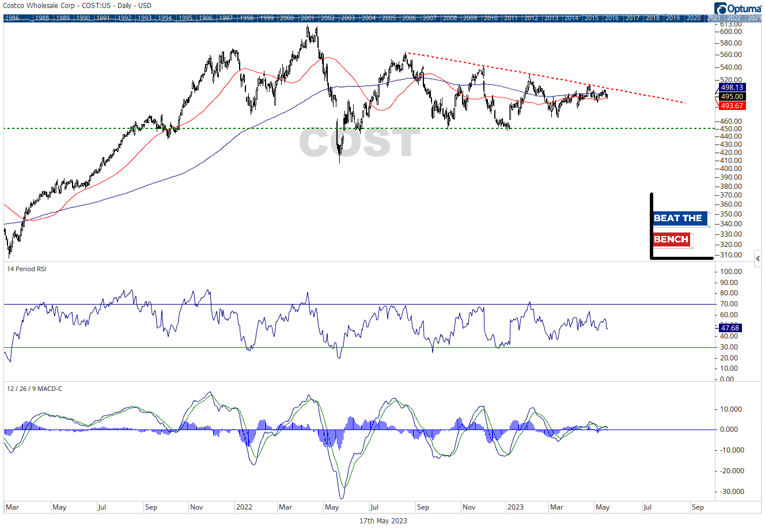Click the 493.67 red moving average tag
The height and width of the screenshot is (532, 765).
[732, 106]
